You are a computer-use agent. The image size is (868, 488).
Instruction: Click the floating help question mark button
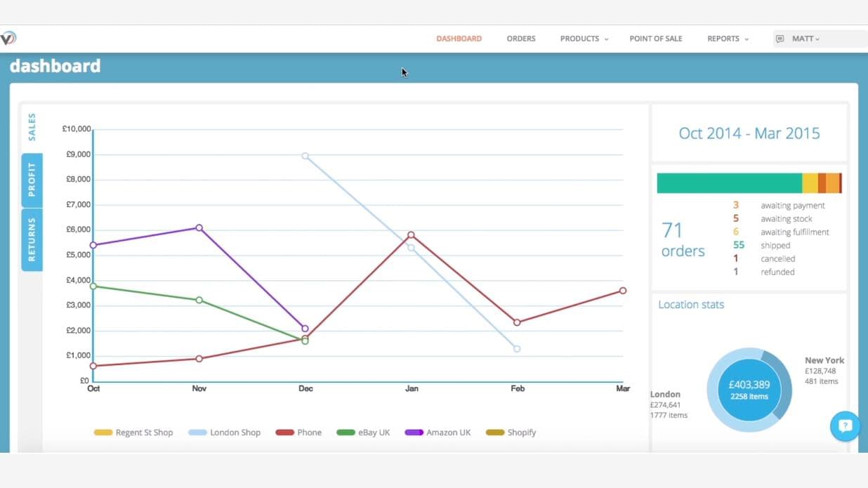[x=845, y=426]
